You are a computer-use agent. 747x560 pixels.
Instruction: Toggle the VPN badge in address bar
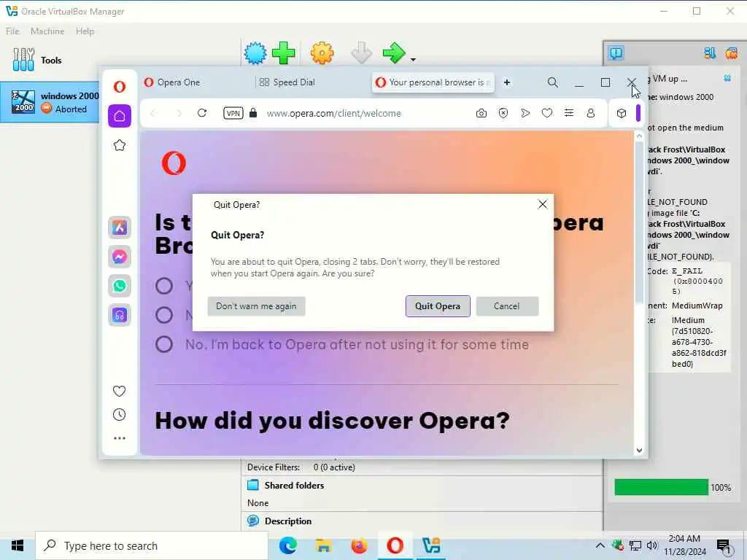pyautogui.click(x=233, y=113)
